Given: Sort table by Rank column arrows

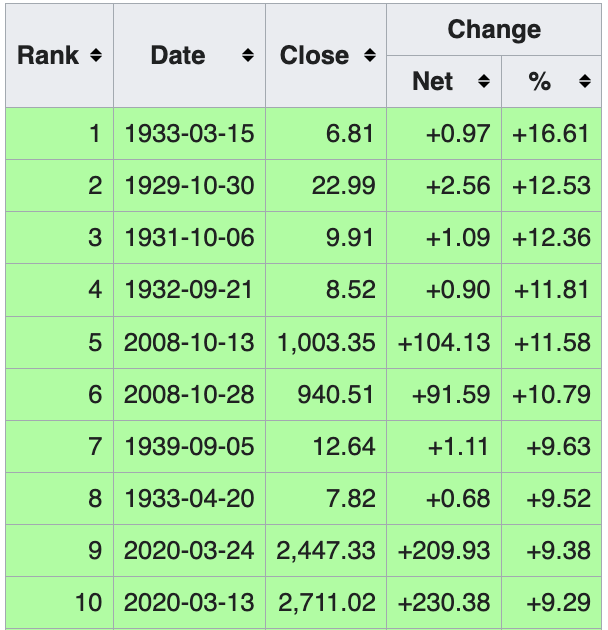Looking at the screenshot, I should (x=96, y=55).
